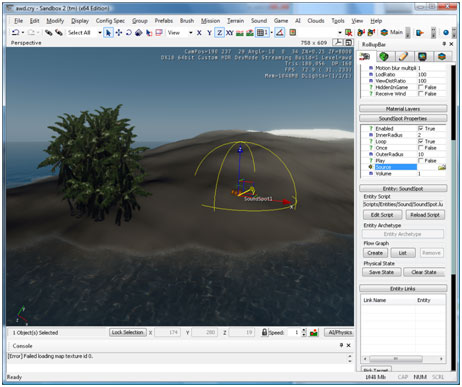Viewport: 462px width, 387px height.
Task: Click the maximize viewport icon
Action: tap(349, 42)
